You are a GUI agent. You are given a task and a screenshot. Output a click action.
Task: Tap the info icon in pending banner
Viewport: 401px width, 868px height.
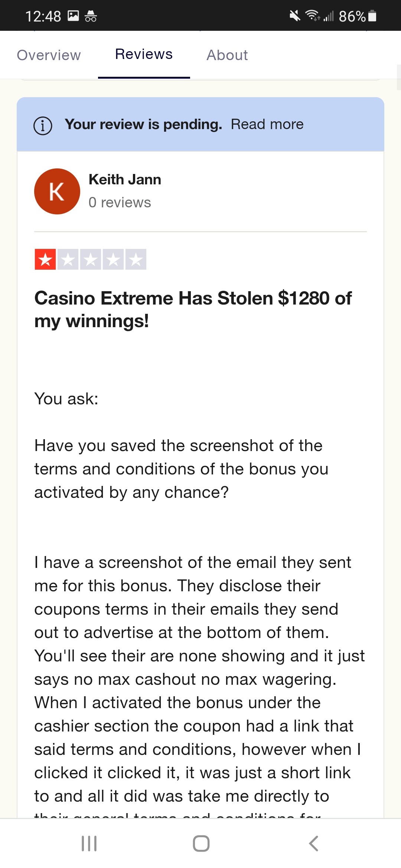pyautogui.click(x=43, y=126)
